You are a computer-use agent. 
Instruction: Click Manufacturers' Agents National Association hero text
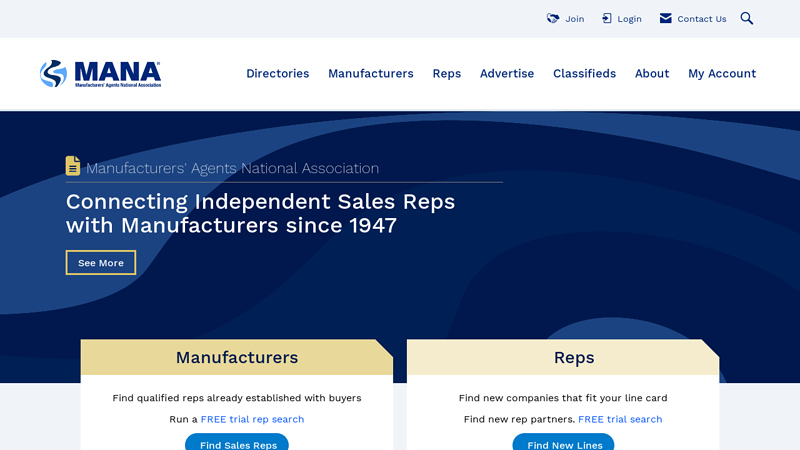coord(232,168)
